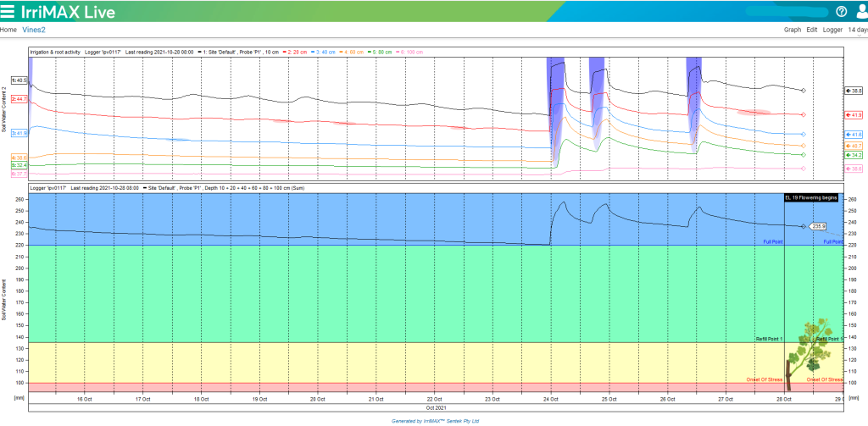The image size is (868, 426).
Task: Click the orange 40.7 value arrow marker
Action: click(855, 146)
